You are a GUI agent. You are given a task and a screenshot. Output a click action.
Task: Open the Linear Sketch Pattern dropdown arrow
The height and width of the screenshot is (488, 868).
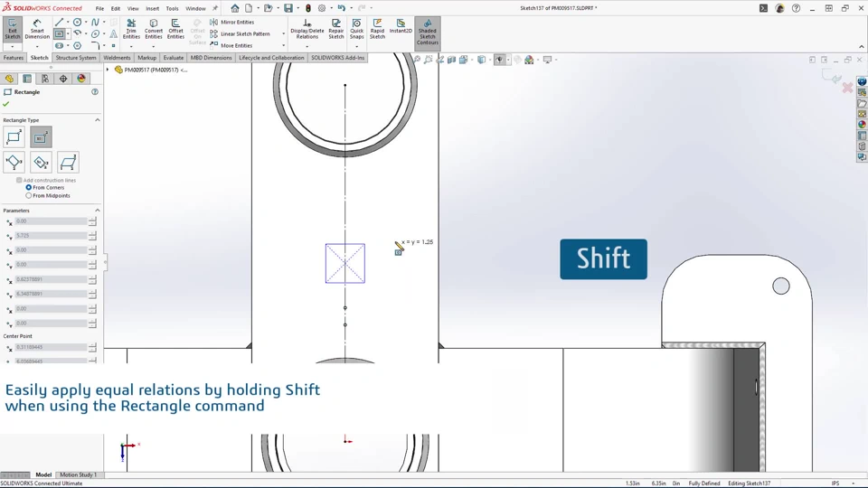click(283, 33)
